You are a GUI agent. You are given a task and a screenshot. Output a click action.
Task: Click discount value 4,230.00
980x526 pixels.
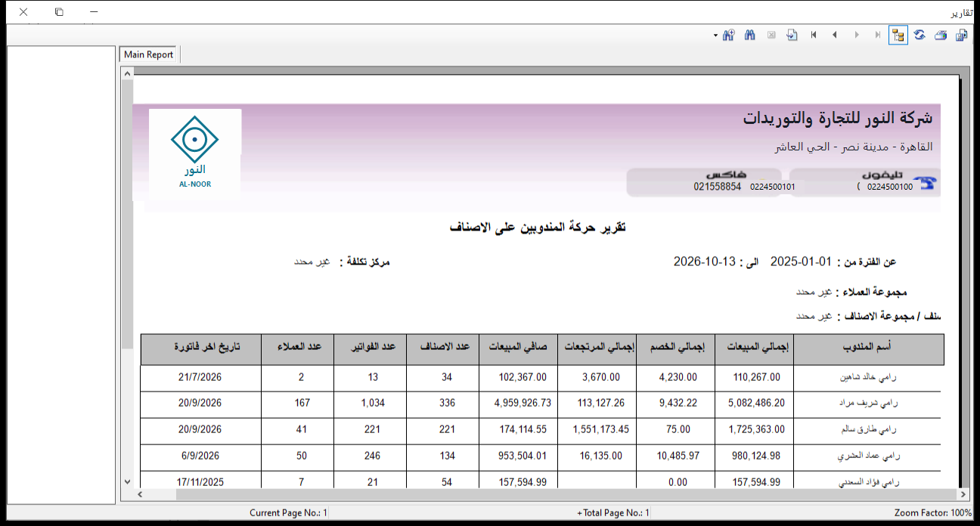pos(678,376)
